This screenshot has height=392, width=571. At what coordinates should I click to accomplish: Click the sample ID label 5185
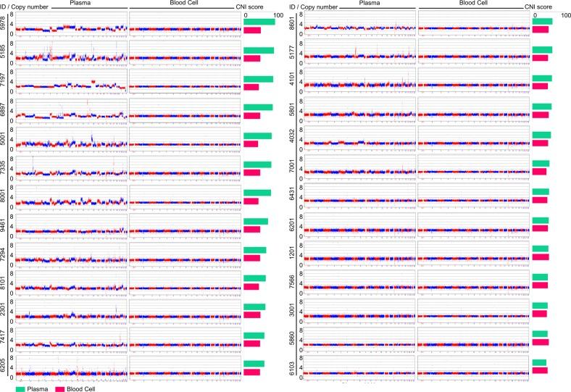[4, 52]
